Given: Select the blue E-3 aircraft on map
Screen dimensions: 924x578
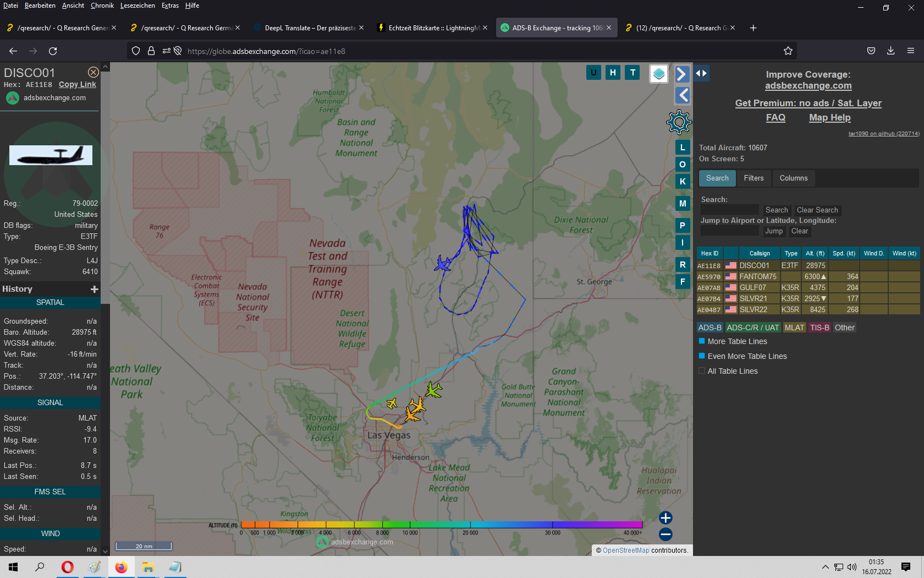Looking at the screenshot, I should 443,263.
